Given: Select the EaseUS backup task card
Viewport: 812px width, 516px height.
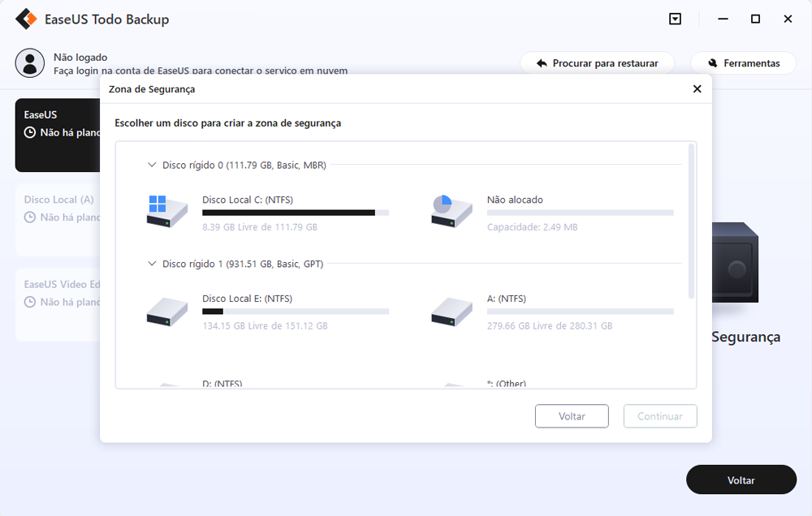Looking at the screenshot, I should pyautogui.click(x=57, y=135).
